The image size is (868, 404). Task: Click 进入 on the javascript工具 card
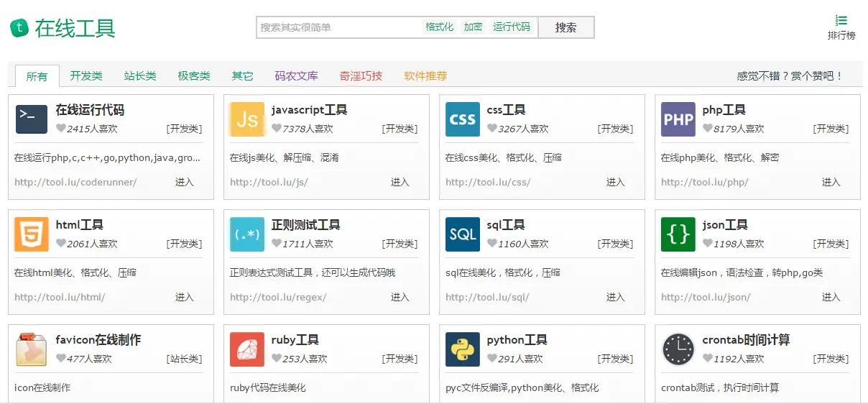point(400,183)
